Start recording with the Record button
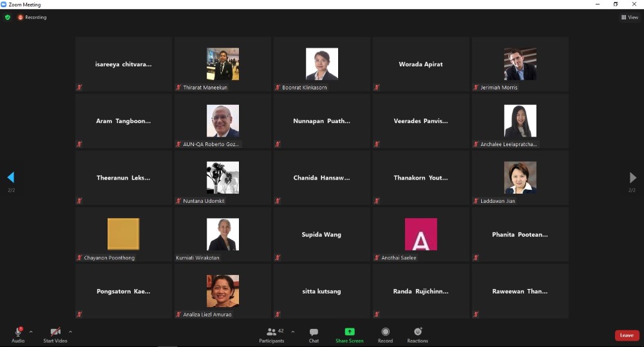The width and height of the screenshot is (644, 347). [x=385, y=334]
